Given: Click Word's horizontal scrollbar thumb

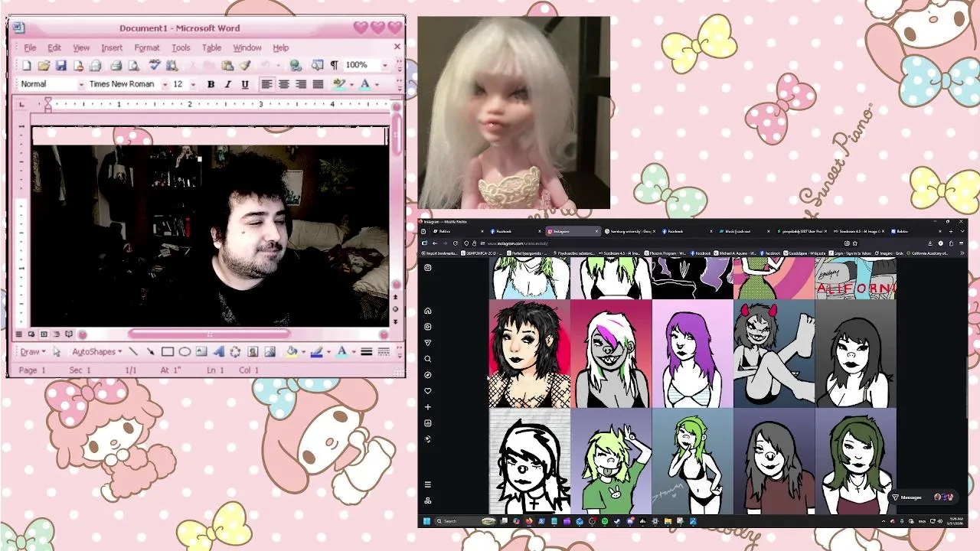Looking at the screenshot, I should coord(209,334).
